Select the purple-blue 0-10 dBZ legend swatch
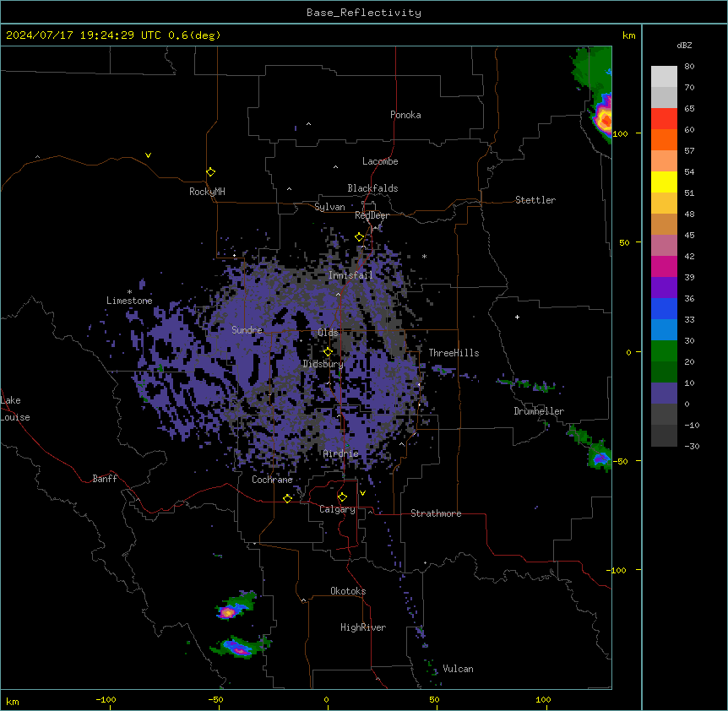728x711 pixels. pos(664,393)
